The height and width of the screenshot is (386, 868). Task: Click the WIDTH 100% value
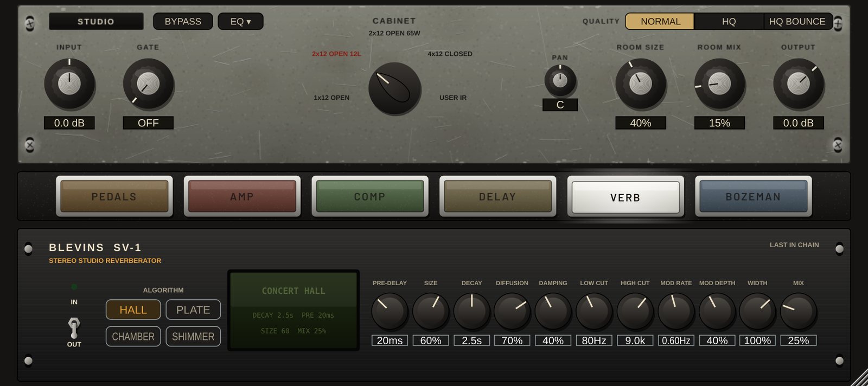pos(757,340)
